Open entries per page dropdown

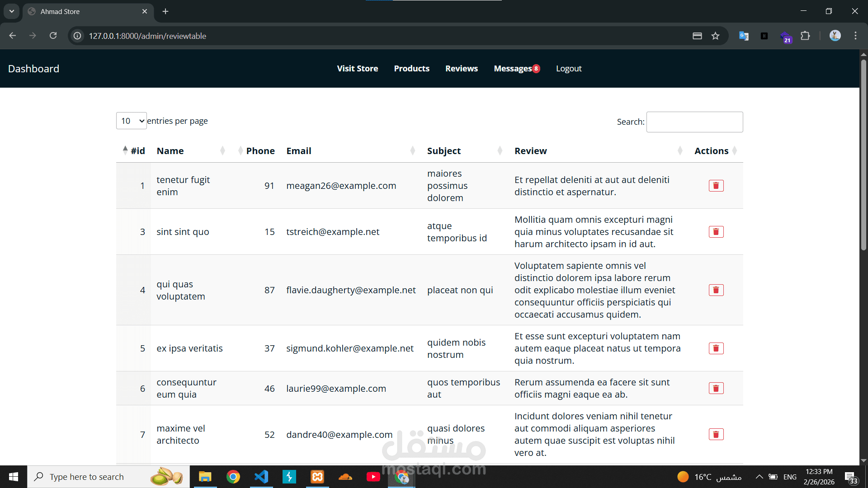(x=131, y=121)
